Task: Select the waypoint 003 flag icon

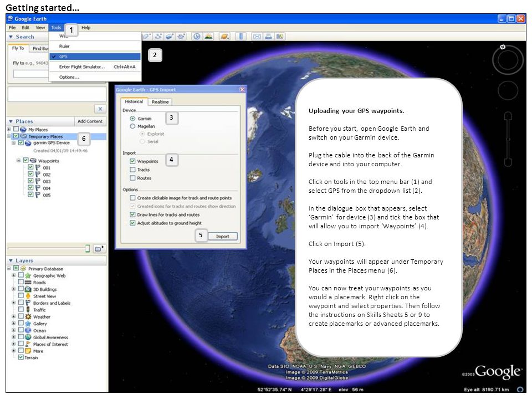Action: click(x=38, y=181)
